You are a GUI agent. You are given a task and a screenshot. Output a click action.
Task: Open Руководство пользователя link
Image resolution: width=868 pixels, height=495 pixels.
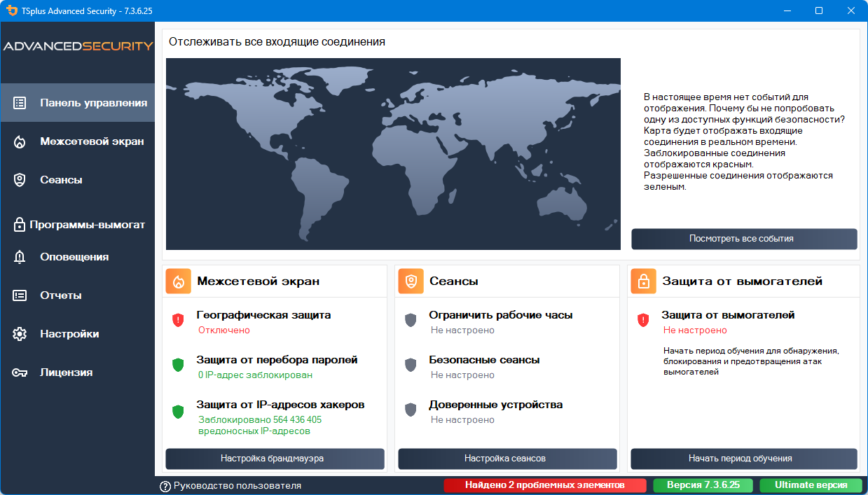pyautogui.click(x=237, y=486)
